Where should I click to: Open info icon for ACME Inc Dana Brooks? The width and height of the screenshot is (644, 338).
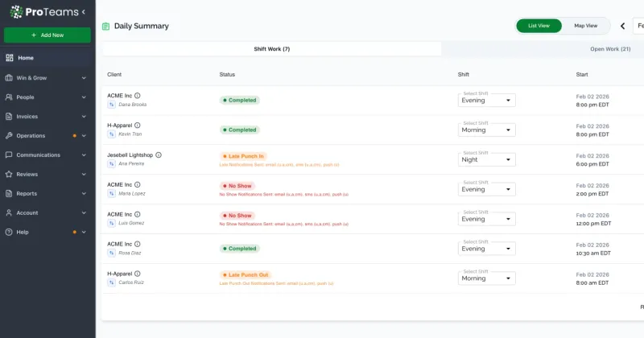coord(137,95)
